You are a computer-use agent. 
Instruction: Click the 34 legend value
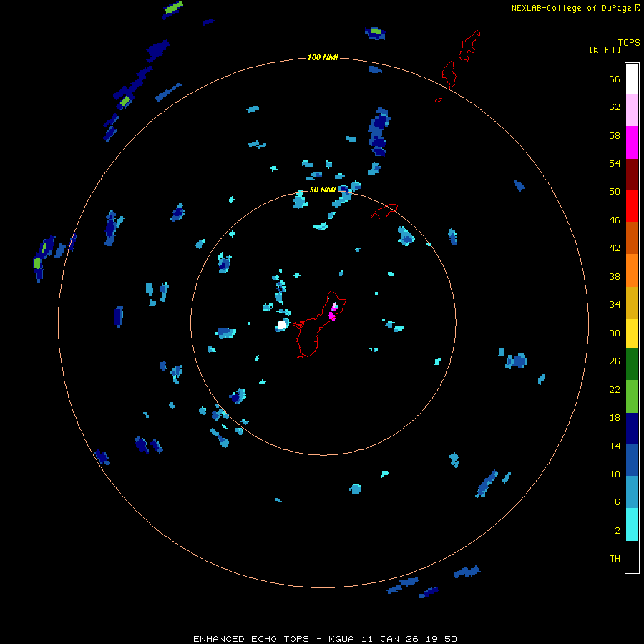(615, 305)
